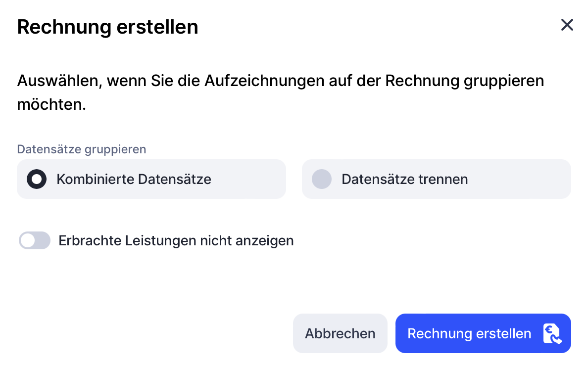Toggle the Erbrachte Leistungen nicht anzeigen switch

coord(35,241)
